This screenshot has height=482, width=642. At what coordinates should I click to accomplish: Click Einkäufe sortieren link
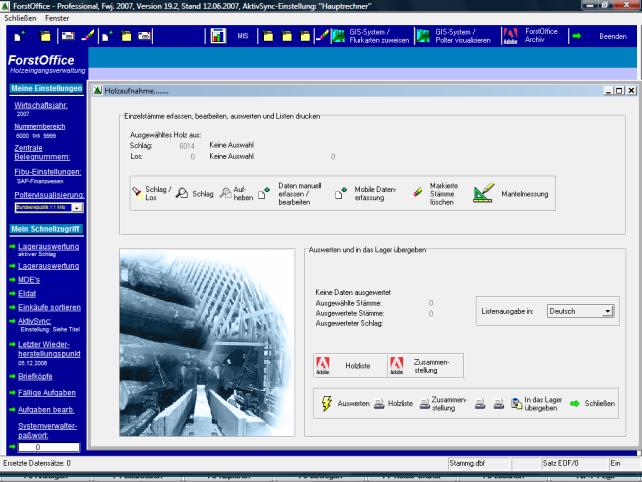[x=49, y=307]
